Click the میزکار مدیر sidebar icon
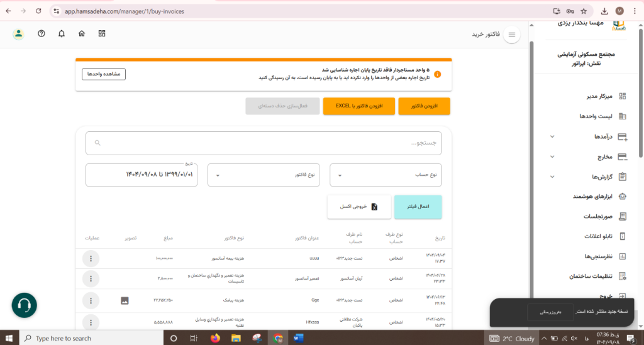 click(622, 96)
